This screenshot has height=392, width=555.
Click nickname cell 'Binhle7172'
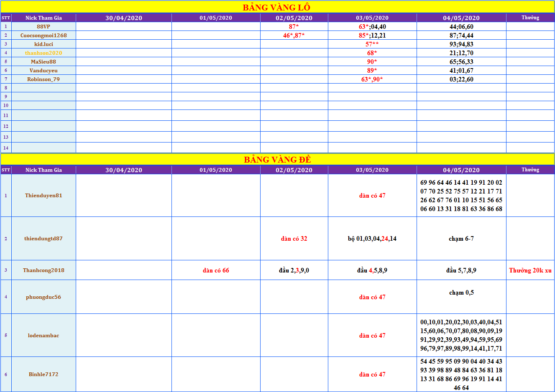click(43, 374)
